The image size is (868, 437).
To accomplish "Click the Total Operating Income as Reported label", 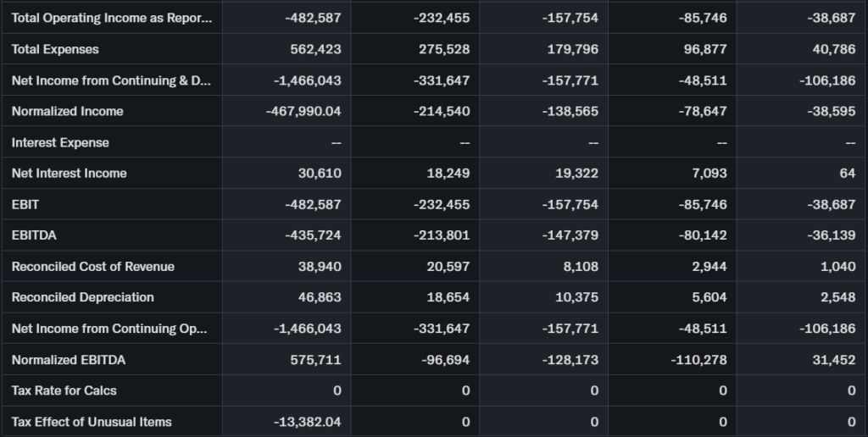I will (x=111, y=18).
